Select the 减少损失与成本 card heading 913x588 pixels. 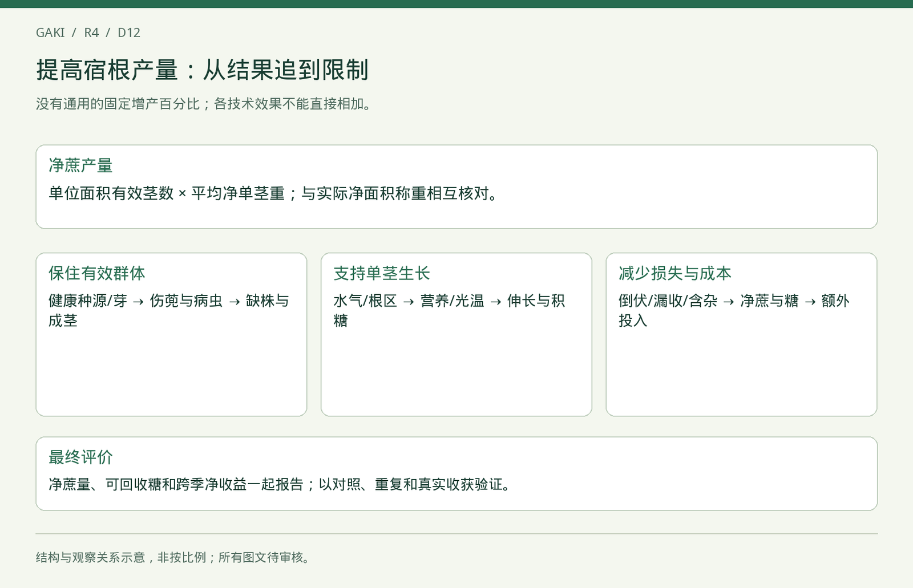tap(675, 273)
